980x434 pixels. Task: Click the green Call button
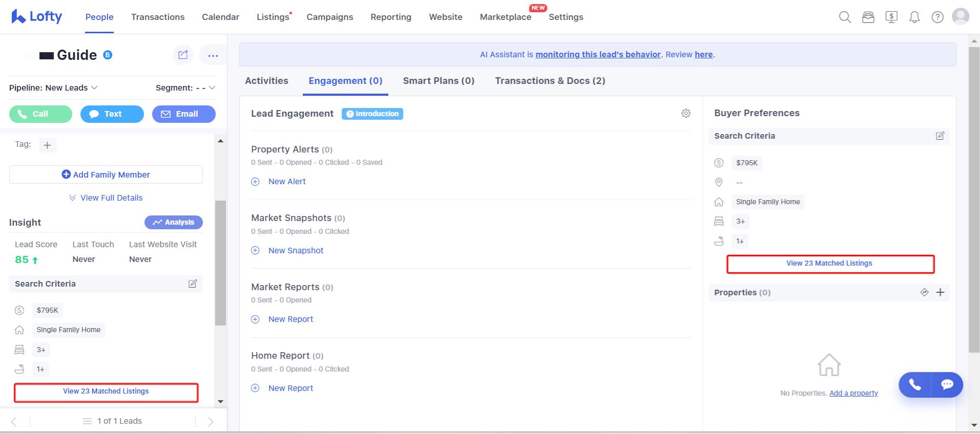[x=40, y=114]
